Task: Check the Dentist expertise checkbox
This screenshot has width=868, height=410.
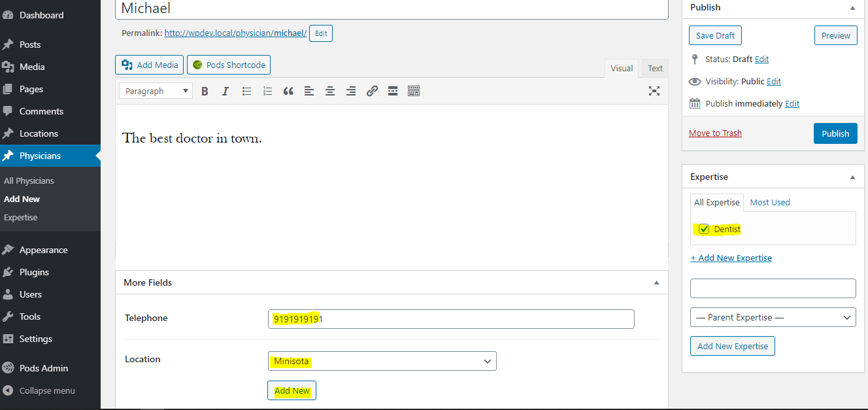Action: [x=704, y=229]
